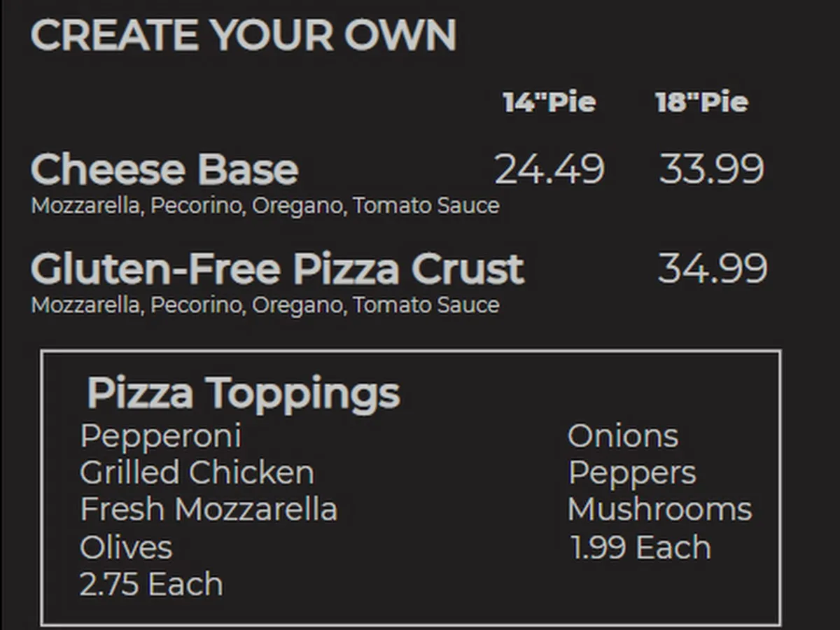The height and width of the screenshot is (630, 840).
Task: Add the Pepperoni topping
Action: tap(160, 436)
